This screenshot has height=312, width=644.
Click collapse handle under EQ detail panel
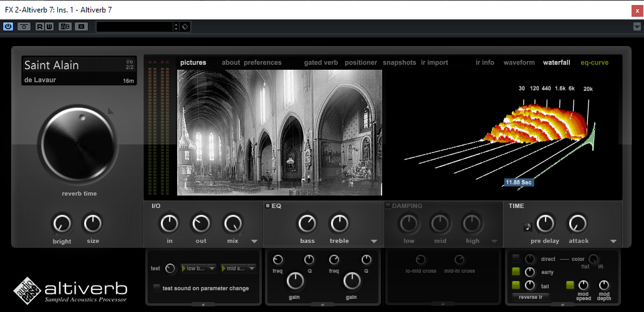pos(322,304)
